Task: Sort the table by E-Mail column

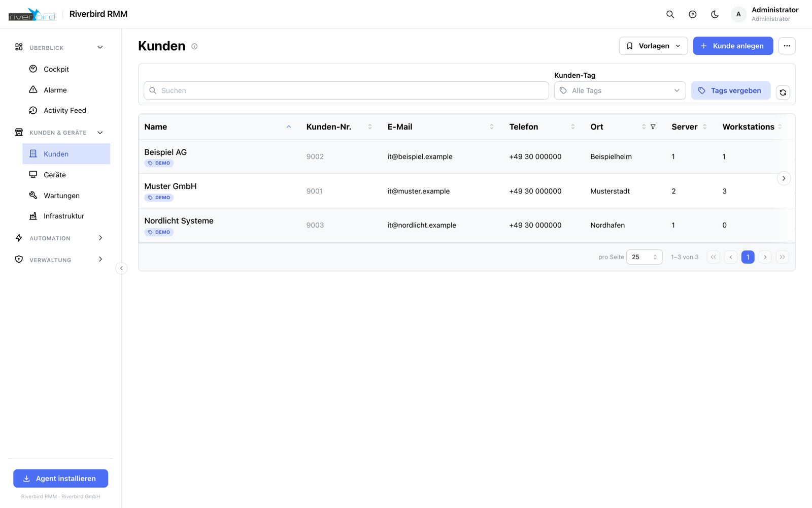Action: pyautogui.click(x=492, y=127)
